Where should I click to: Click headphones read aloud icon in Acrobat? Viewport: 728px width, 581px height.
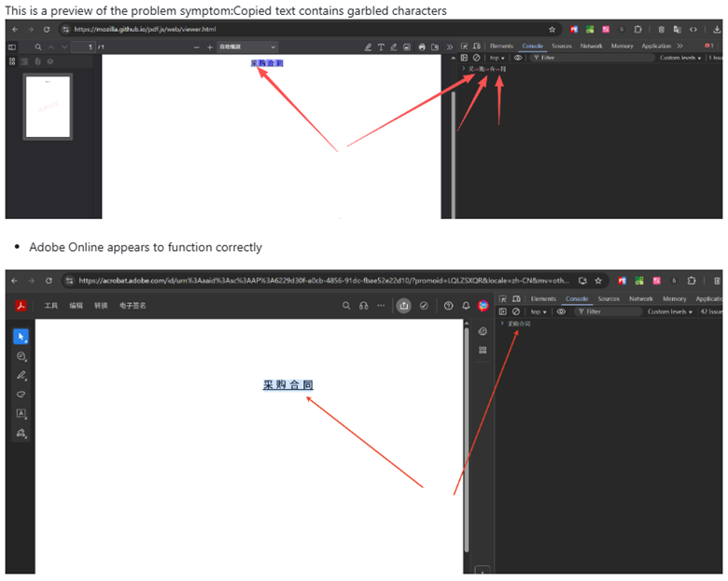364,305
